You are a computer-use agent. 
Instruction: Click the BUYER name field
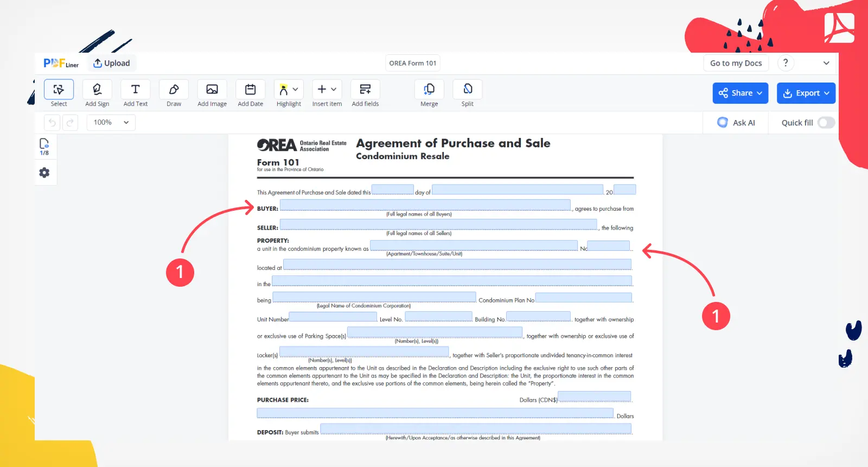tap(425, 205)
